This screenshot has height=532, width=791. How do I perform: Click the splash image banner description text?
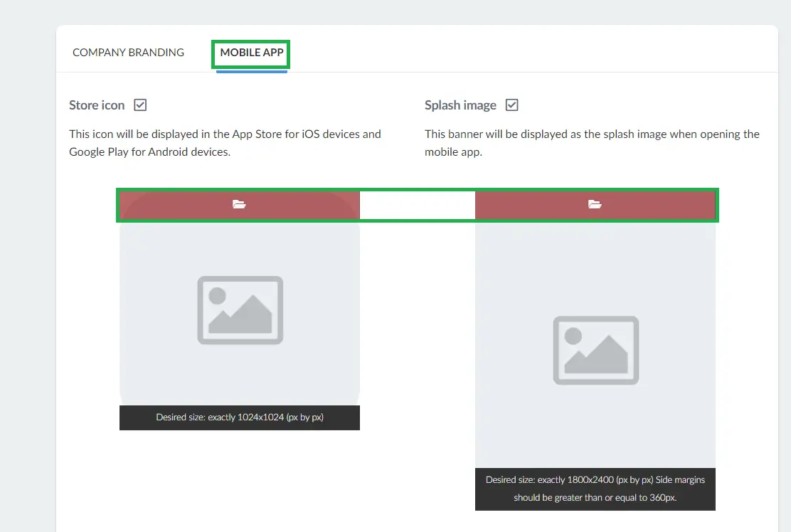[593, 143]
